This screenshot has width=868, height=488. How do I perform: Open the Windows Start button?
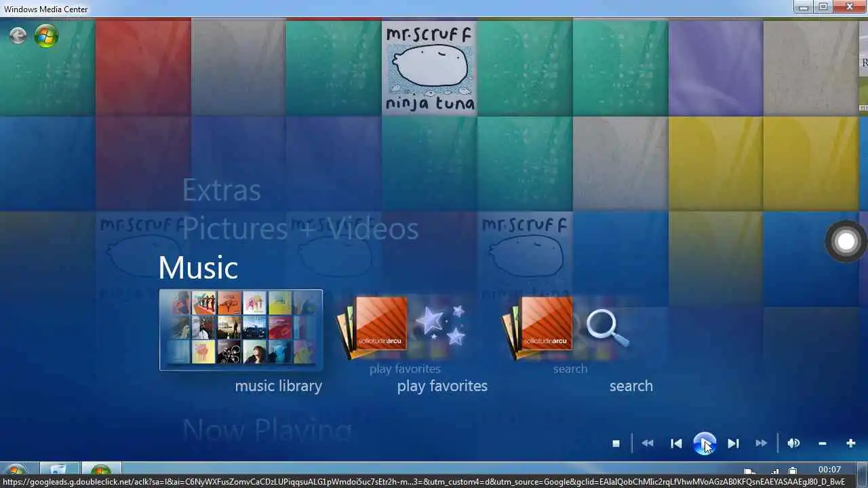click(x=16, y=470)
